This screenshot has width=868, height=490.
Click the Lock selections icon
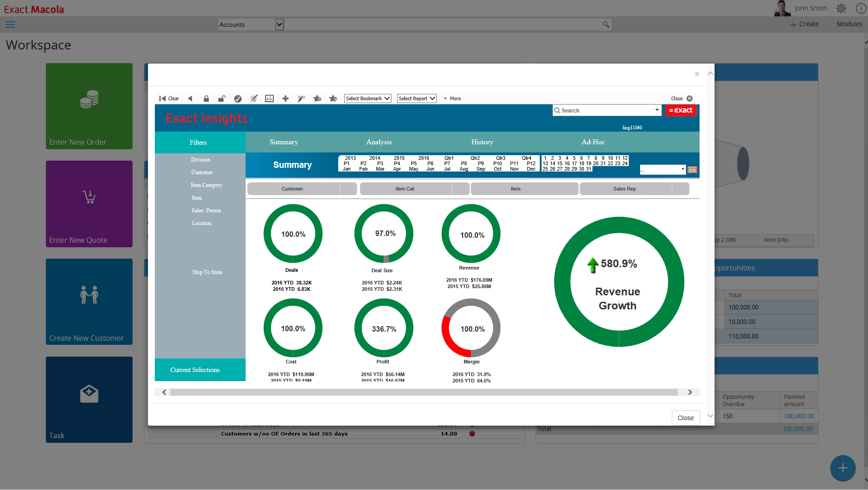click(206, 98)
